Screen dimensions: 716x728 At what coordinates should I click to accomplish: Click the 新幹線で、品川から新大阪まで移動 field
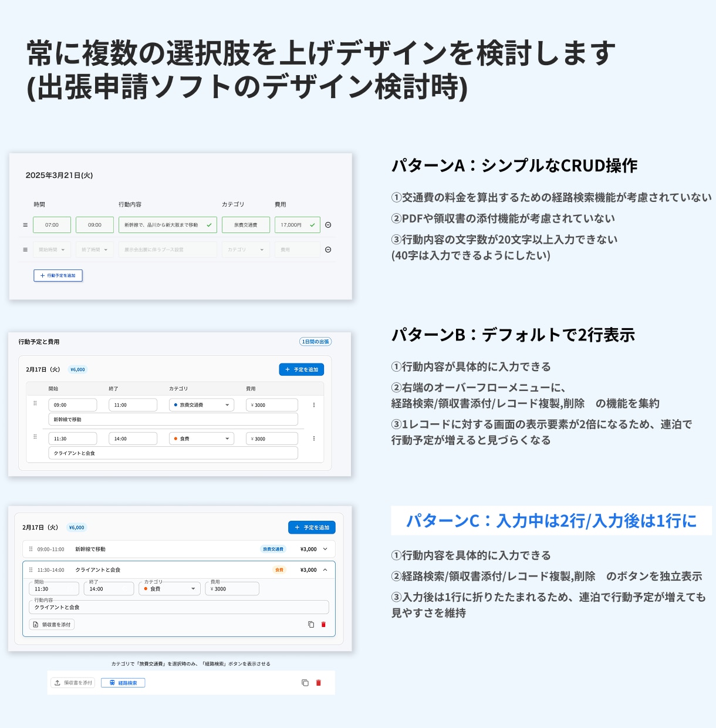coord(168,225)
